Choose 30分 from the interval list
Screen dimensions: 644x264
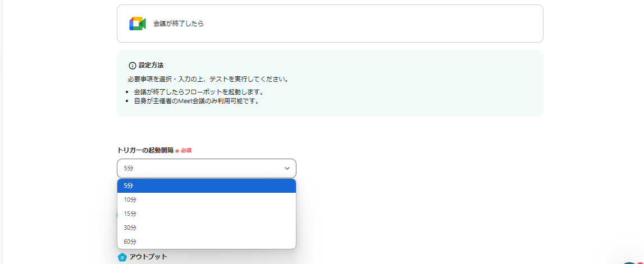207,228
